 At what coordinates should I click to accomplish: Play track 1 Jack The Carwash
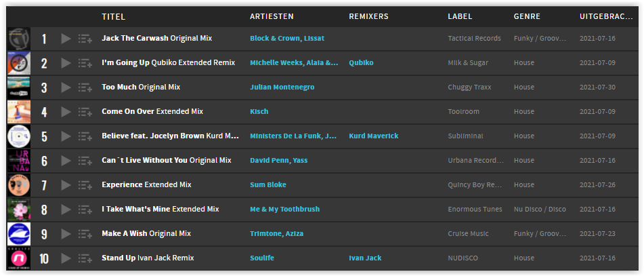click(x=66, y=39)
